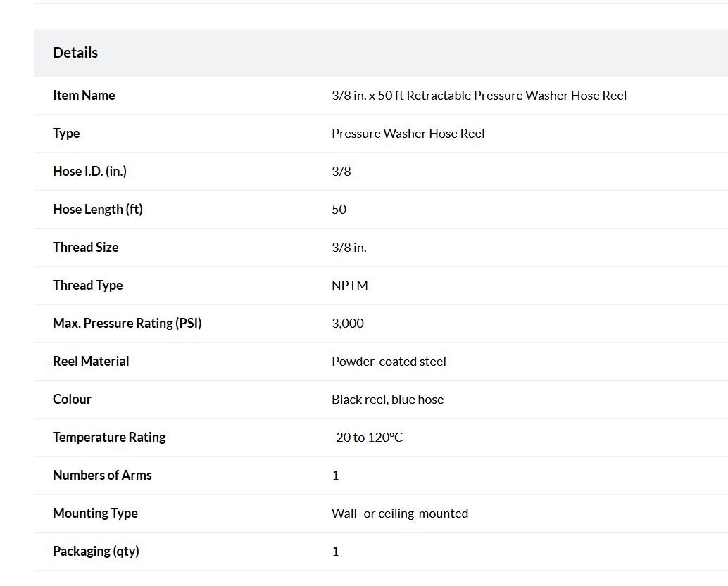The image size is (728, 586).
Task: Click the Black reel, blue hose value
Action: [x=388, y=400]
